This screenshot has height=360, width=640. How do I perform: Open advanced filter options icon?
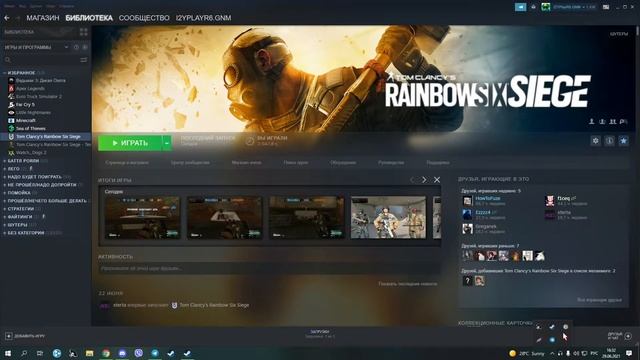tap(84, 60)
